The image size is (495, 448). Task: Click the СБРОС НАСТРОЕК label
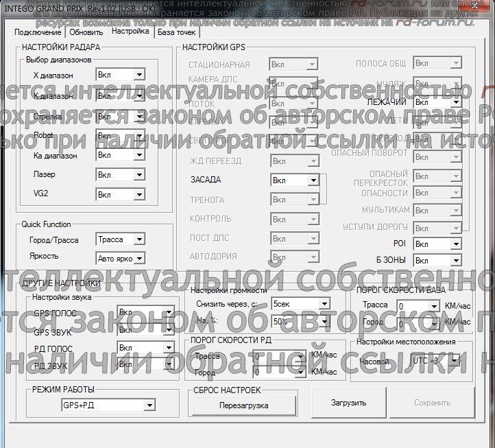point(228,390)
